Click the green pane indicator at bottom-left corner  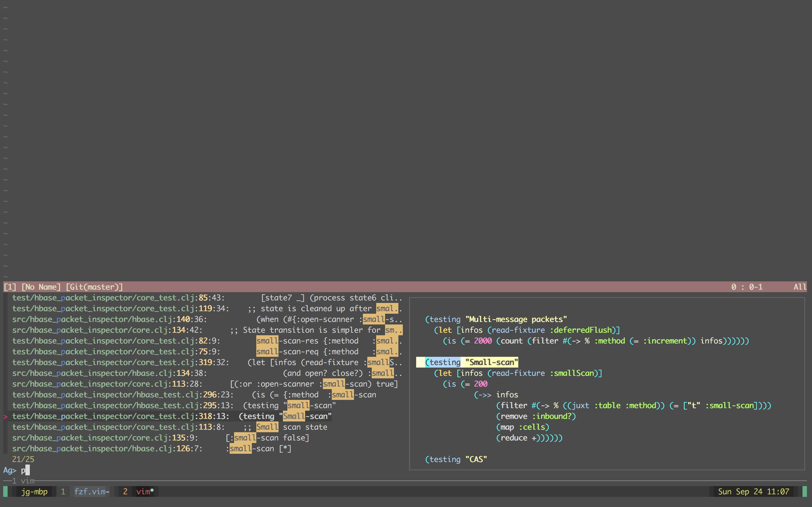click(x=5, y=491)
